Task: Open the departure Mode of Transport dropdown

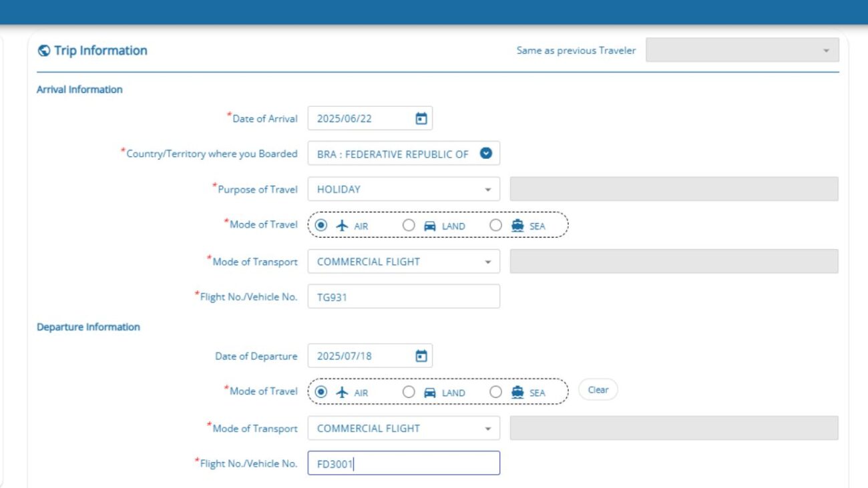Action: pos(403,429)
